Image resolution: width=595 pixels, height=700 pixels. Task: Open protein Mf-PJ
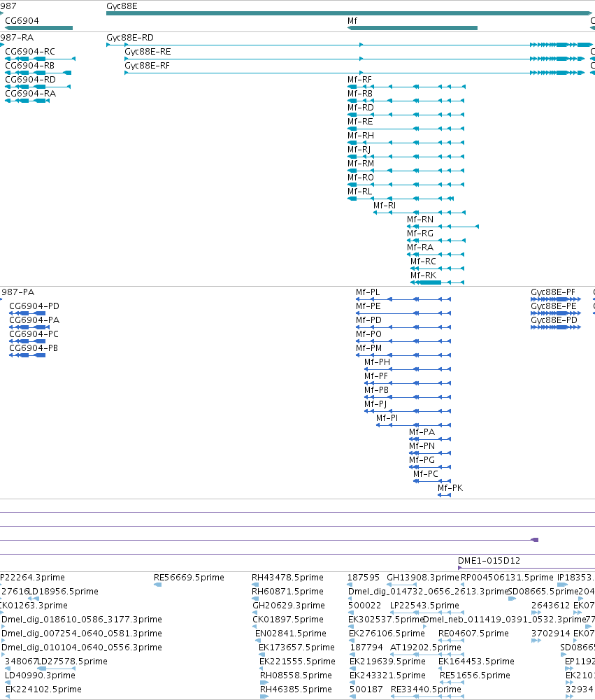pyautogui.click(x=375, y=404)
